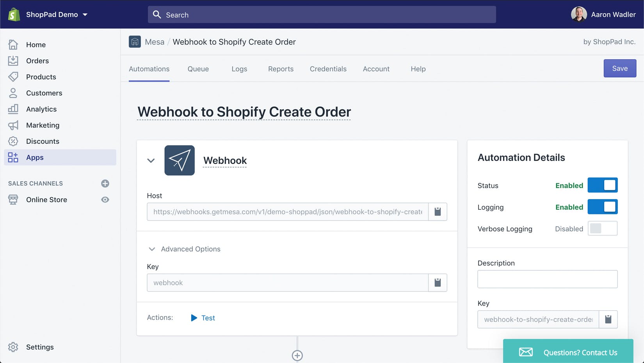Click the Search field

click(x=322, y=14)
